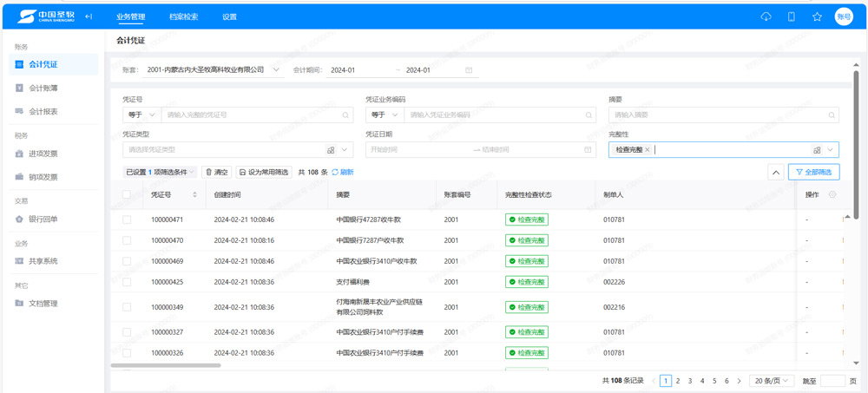Click the search icon in 凭证业务编码 field
Viewport: 868px width, 393px height.
click(589, 115)
